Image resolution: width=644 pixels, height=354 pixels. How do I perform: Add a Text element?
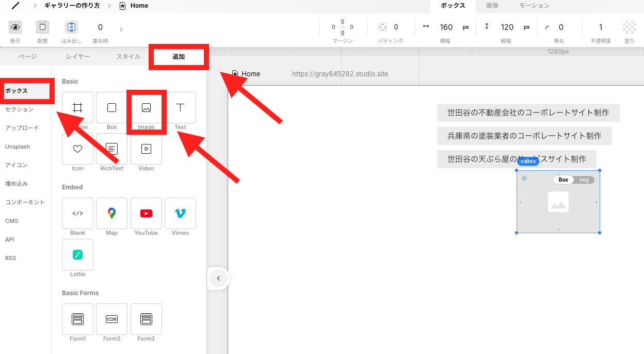(180, 108)
